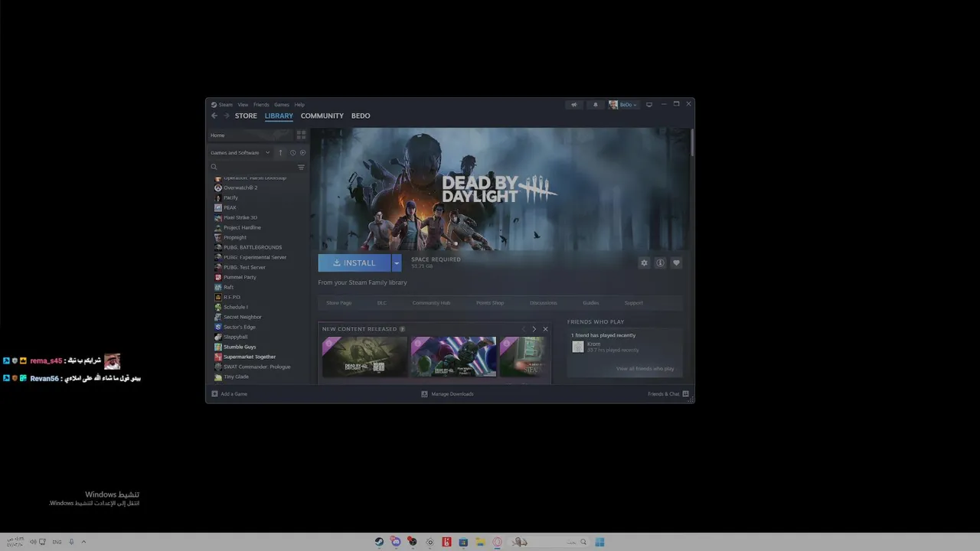Open the Windows Start button
Image resolution: width=980 pixels, height=551 pixels.
tap(599, 542)
